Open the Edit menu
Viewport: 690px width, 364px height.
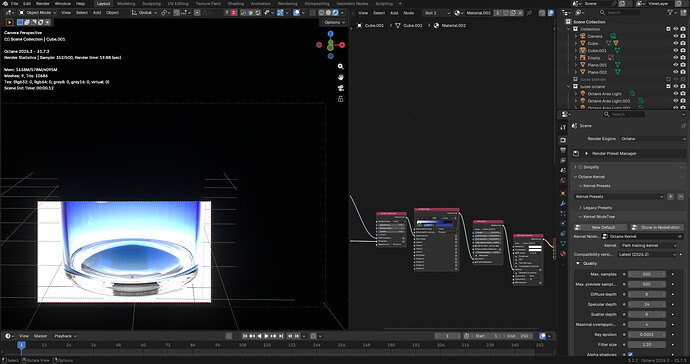tap(27, 4)
